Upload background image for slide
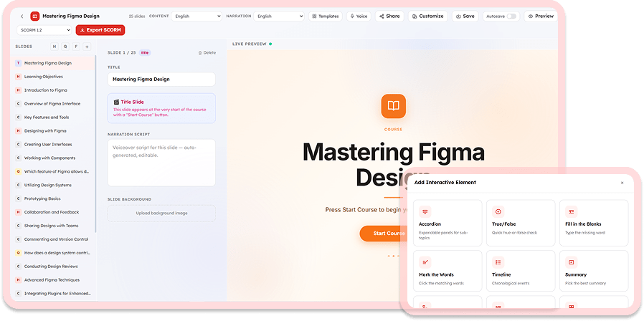Screen dimensions: 644x321 point(161,214)
